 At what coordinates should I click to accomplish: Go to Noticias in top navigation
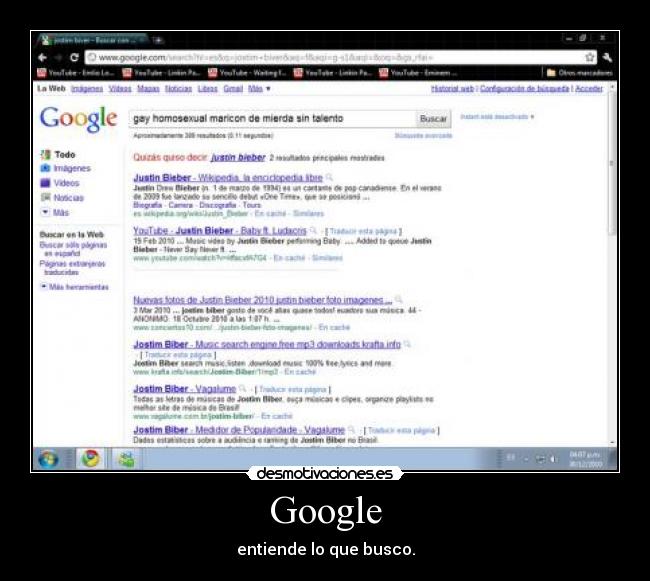tap(178, 89)
